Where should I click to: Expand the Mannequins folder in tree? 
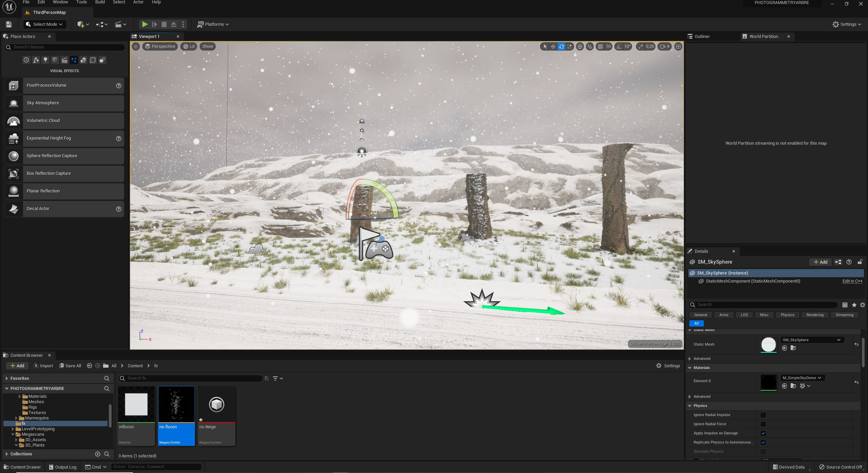(16, 418)
